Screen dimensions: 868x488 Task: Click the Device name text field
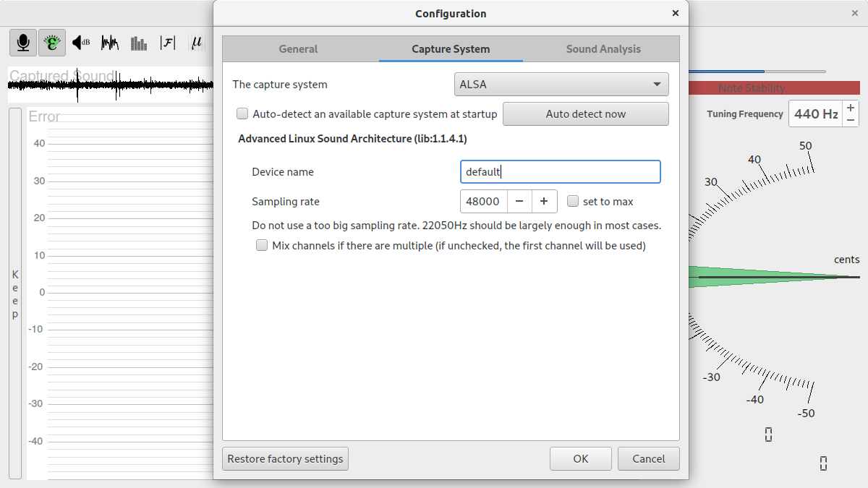(560, 171)
